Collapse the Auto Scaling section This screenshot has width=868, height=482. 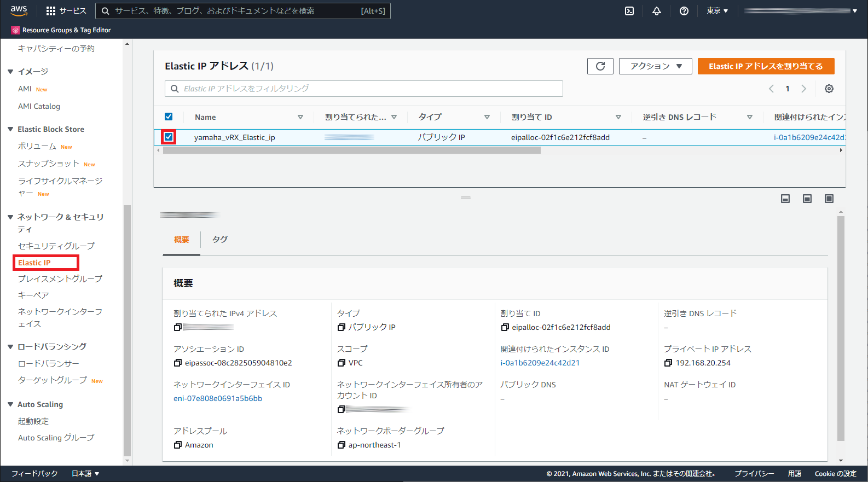click(10, 404)
